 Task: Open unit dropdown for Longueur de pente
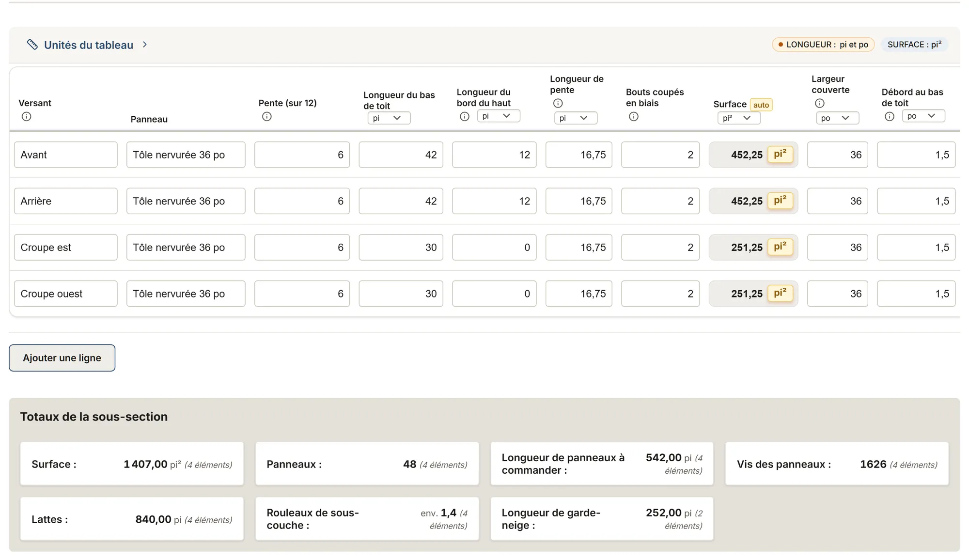pyautogui.click(x=576, y=118)
